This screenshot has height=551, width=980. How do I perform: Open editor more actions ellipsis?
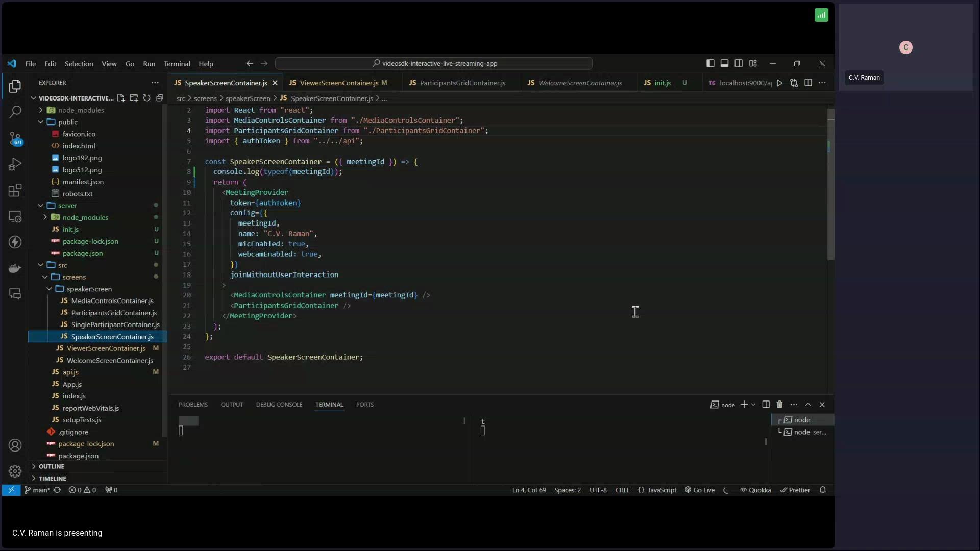click(822, 83)
